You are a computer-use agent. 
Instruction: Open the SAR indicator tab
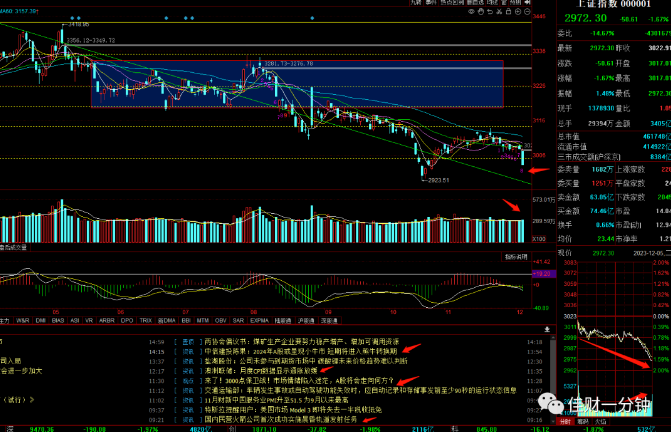click(238, 320)
